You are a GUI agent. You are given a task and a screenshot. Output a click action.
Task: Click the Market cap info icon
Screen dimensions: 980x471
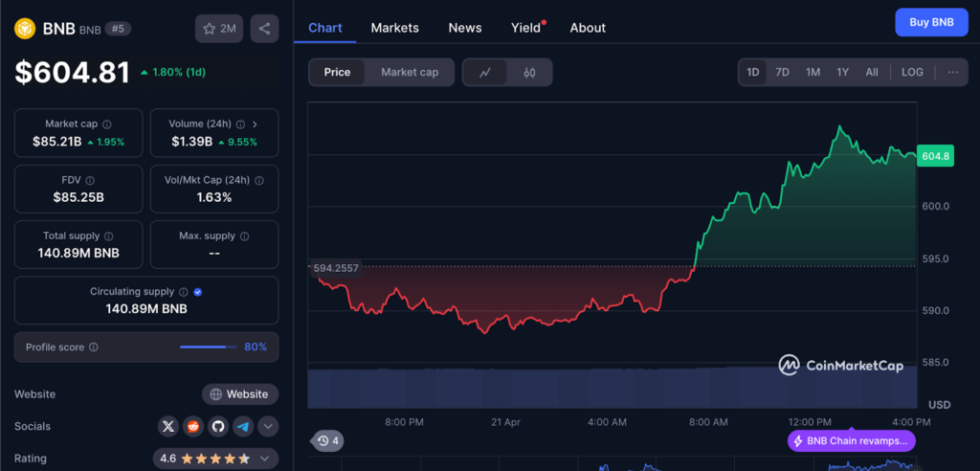[106, 124]
